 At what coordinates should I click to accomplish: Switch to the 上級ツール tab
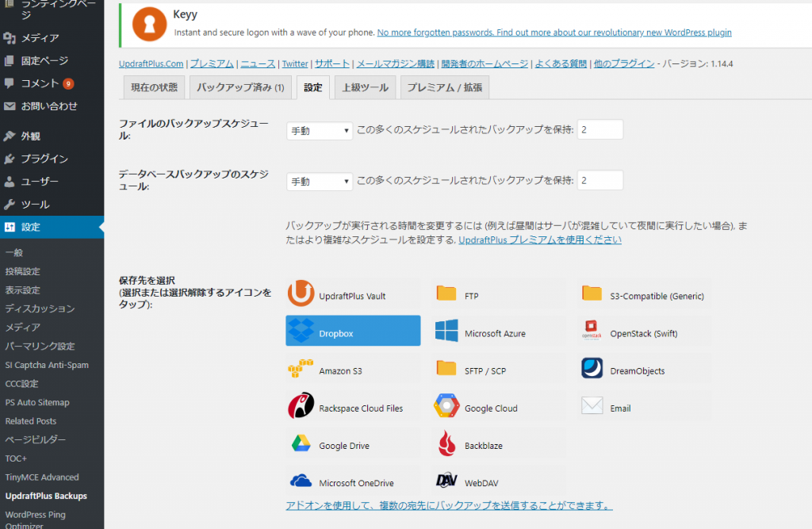click(365, 87)
